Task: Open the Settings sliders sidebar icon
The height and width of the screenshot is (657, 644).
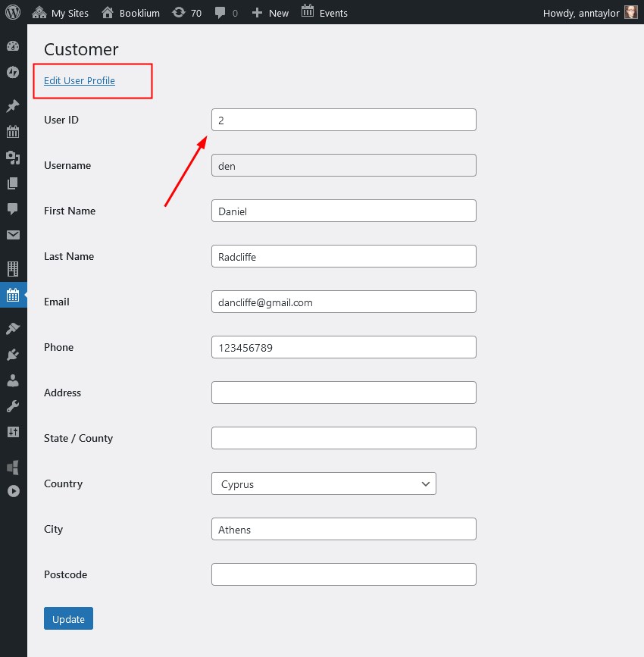Action: 13,432
